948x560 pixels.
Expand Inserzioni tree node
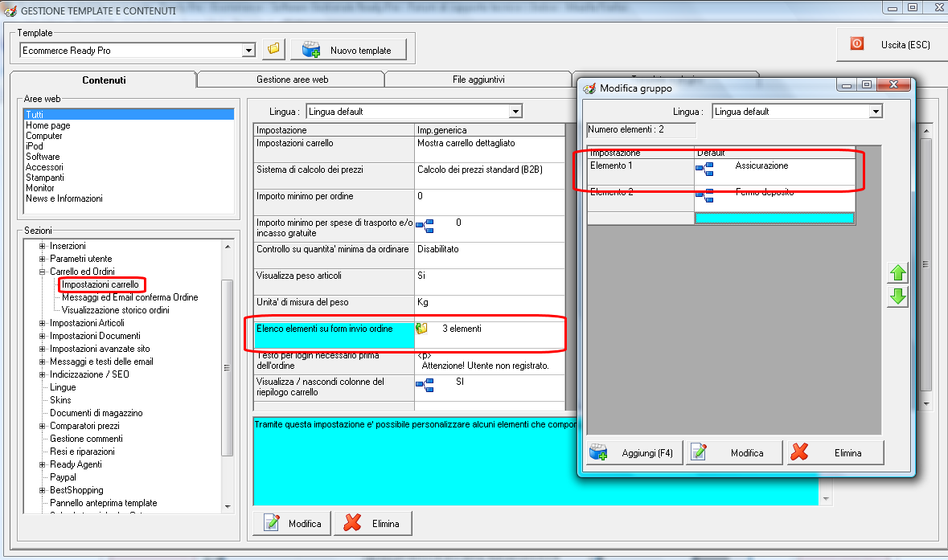(43, 246)
